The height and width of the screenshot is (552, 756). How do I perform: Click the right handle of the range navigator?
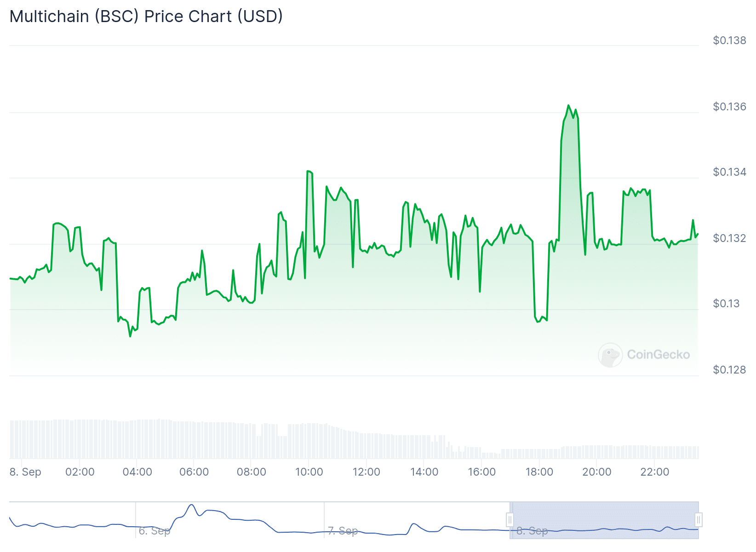(699, 520)
